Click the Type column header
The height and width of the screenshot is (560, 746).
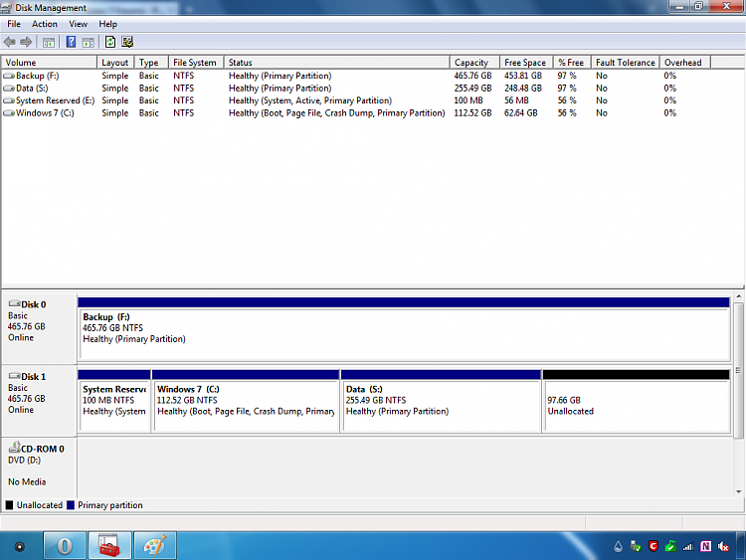click(x=152, y=63)
